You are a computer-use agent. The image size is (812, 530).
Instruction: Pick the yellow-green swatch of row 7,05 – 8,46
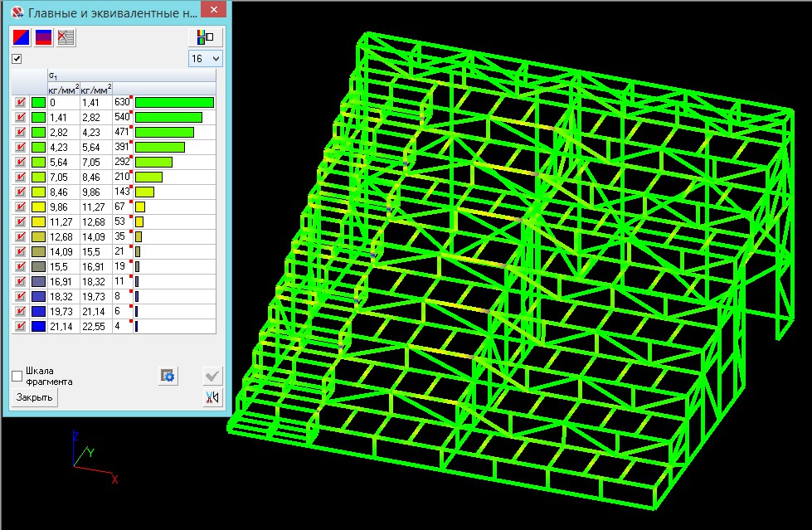38,177
